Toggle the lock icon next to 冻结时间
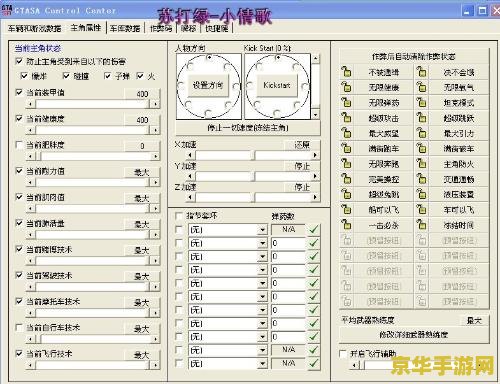Viewport: 500px width, 384px height. coord(422,225)
